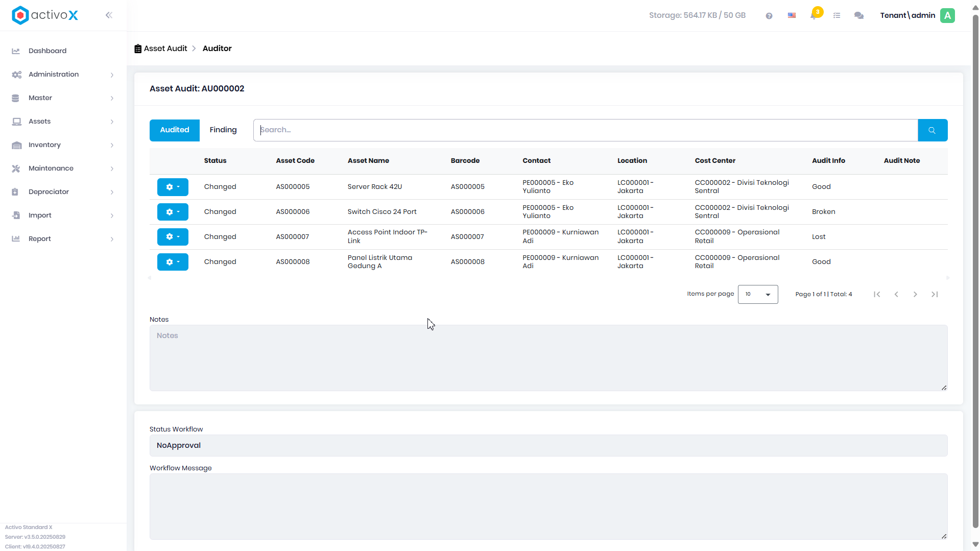Click into the Notes text area
The image size is (980, 551).
548,358
